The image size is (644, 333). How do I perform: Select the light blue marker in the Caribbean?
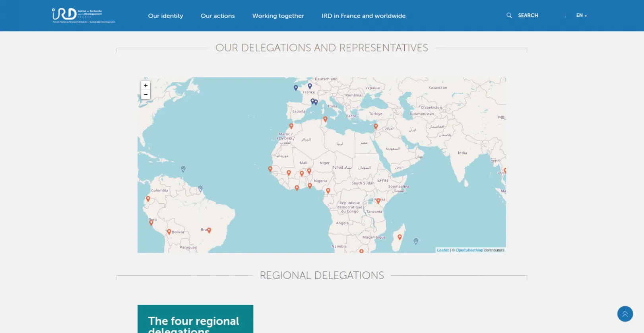click(183, 169)
